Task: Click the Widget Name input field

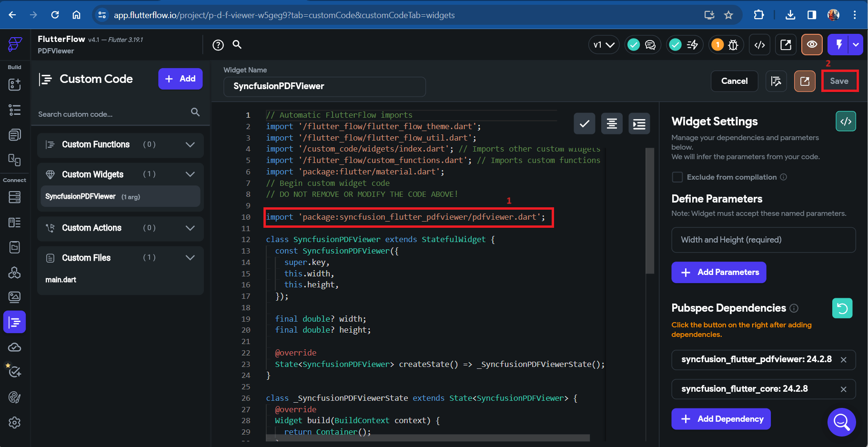Action: coord(324,86)
